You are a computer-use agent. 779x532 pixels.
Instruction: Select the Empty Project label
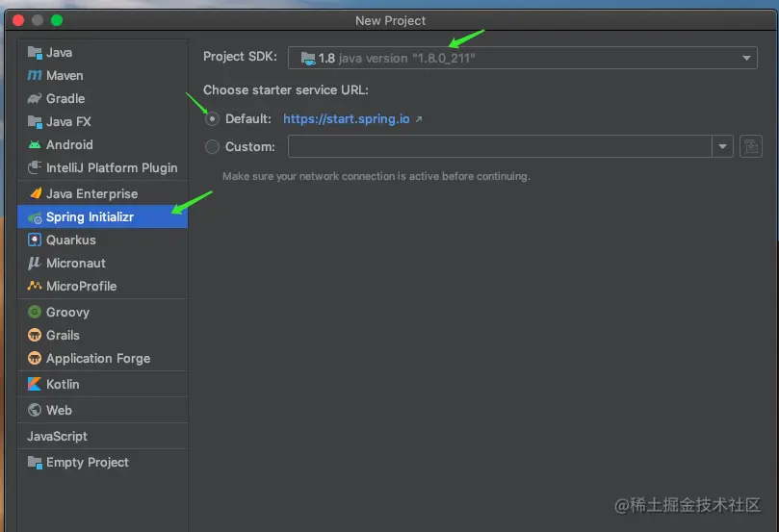[x=88, y=463]
